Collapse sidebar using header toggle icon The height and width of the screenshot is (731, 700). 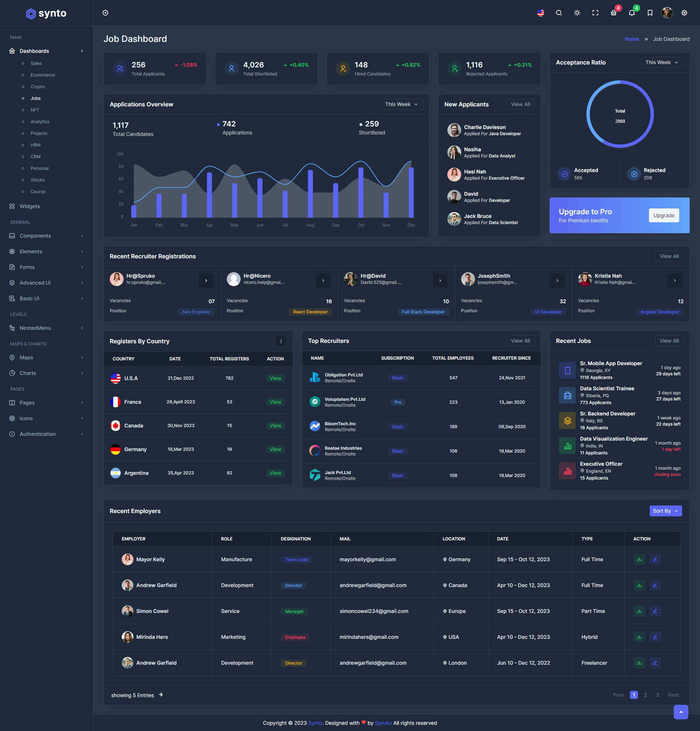click(x=106, y=13)
